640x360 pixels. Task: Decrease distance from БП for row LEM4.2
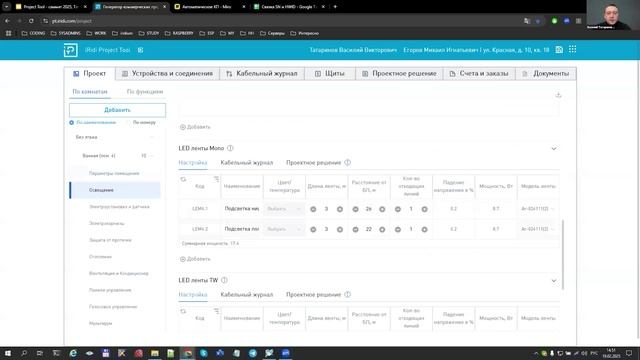click(x=356, y=229)
